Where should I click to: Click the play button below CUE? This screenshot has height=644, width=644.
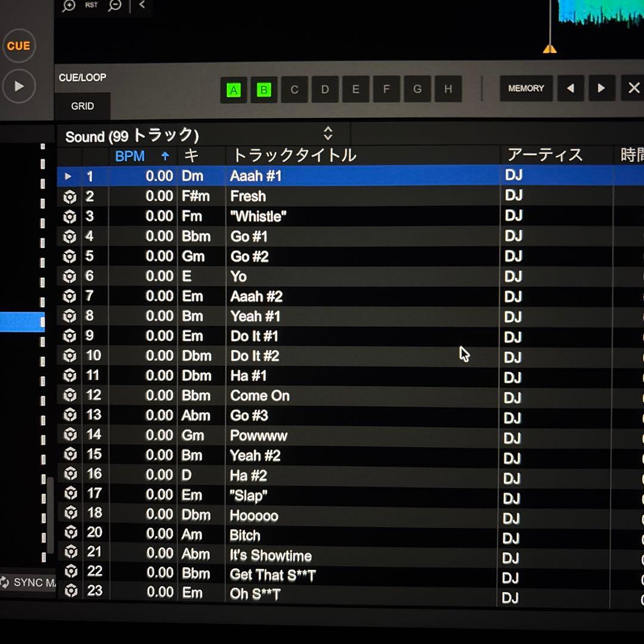point(19,86)
